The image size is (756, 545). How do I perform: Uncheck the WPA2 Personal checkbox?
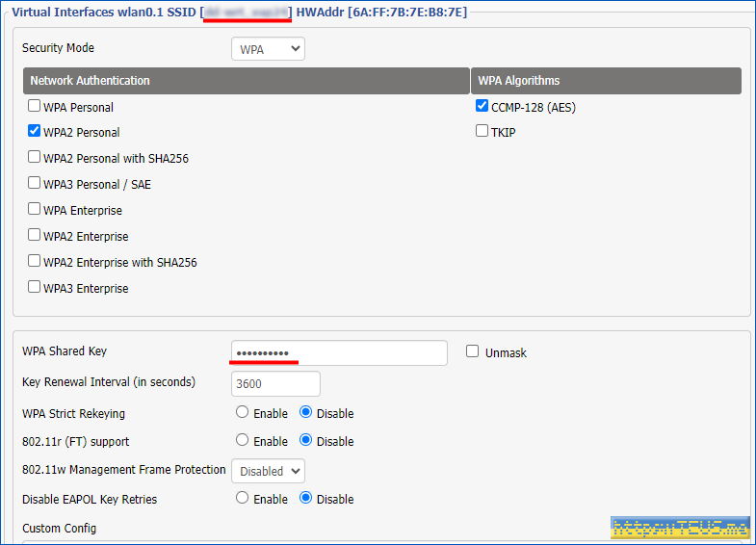point(35,132)
